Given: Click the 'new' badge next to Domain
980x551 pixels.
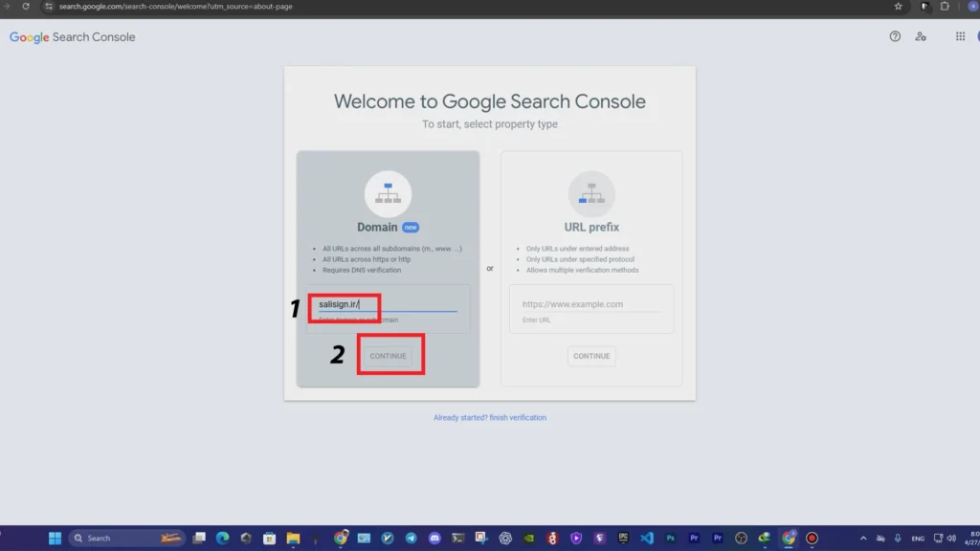Looking at the screenshot, I should tap(411, 228).
